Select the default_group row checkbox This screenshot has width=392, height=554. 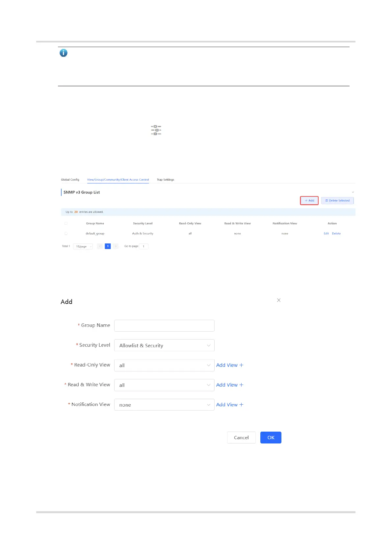click(66, 234)
